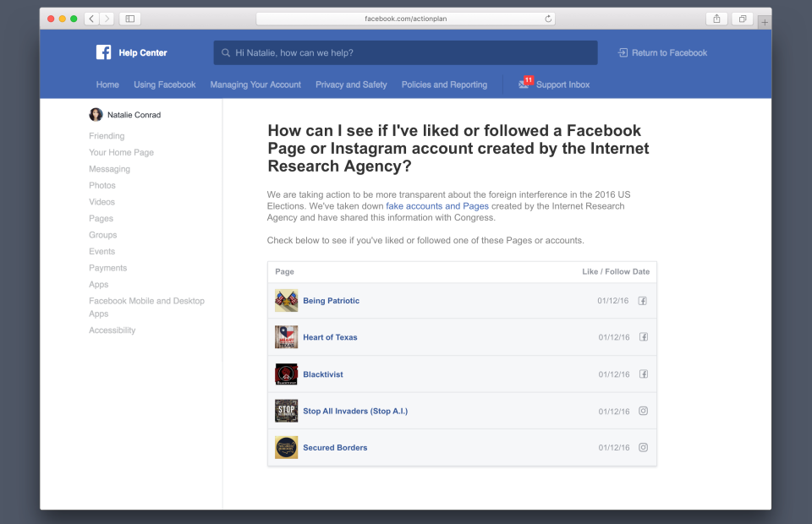Click Natalie Conrad's profile avatar
Image resolution: width=812 pixels, height=524 pixels.
pos(96,114)
